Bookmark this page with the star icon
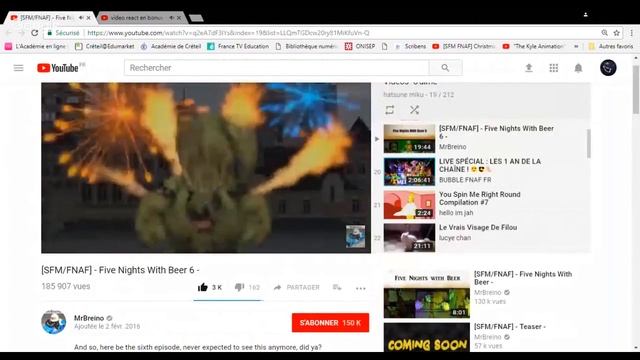Viewport: 640px width, 360px height. (616, 33)
